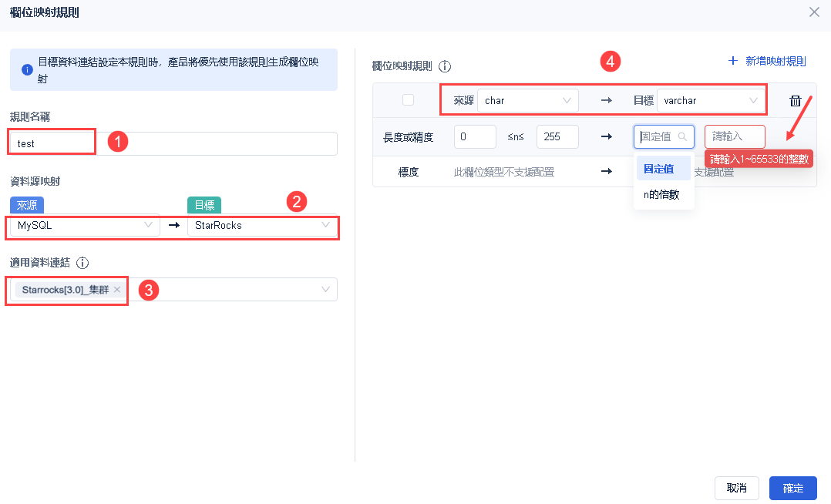
Task: Click the blue info icon in the notice banner
Action: click(x=27, y=69)
